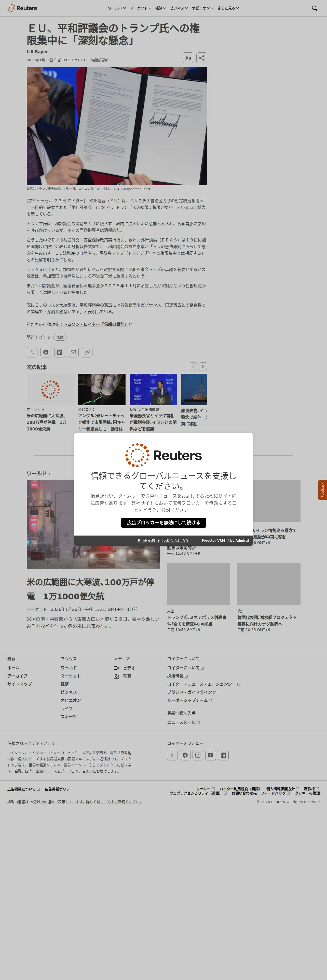Open footer ワールド browse link
The height and width of the screenshot is (980, 327).
click(69, 668)
